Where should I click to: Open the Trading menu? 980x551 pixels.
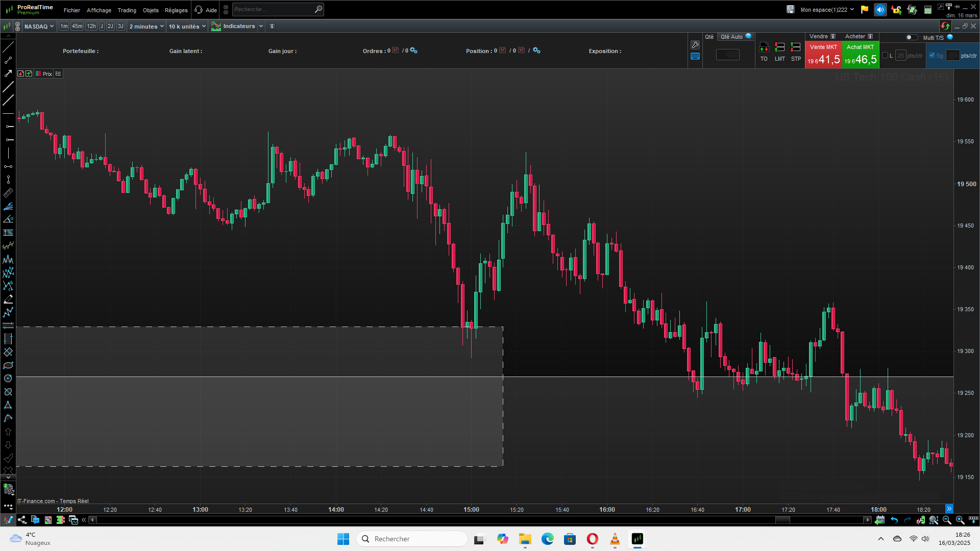click(x=127, y=10)
